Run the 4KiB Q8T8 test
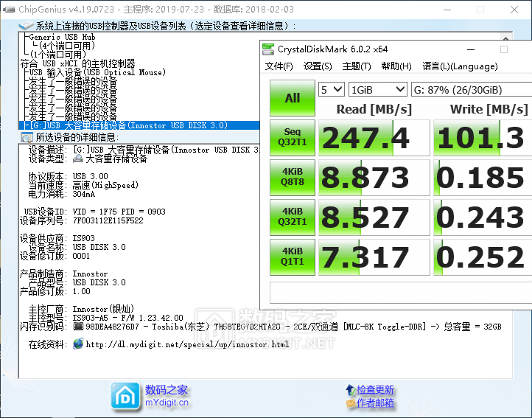Screen dimensions: 532x418 (292, 178)
